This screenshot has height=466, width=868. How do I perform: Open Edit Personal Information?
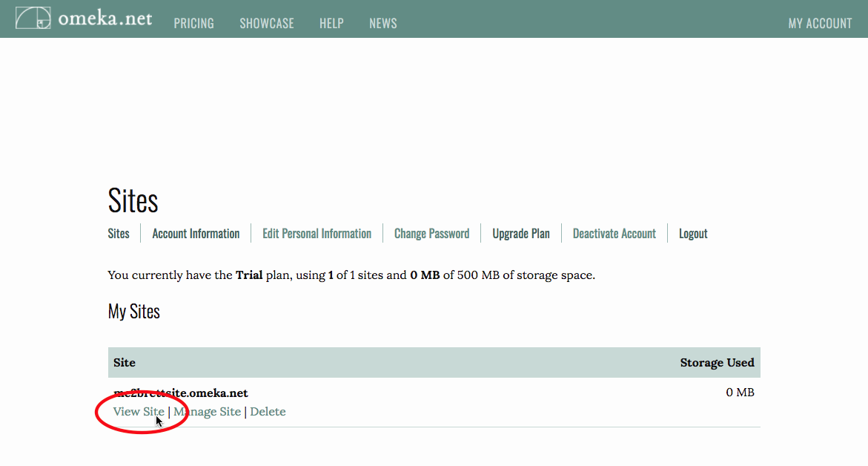(317, 234)
